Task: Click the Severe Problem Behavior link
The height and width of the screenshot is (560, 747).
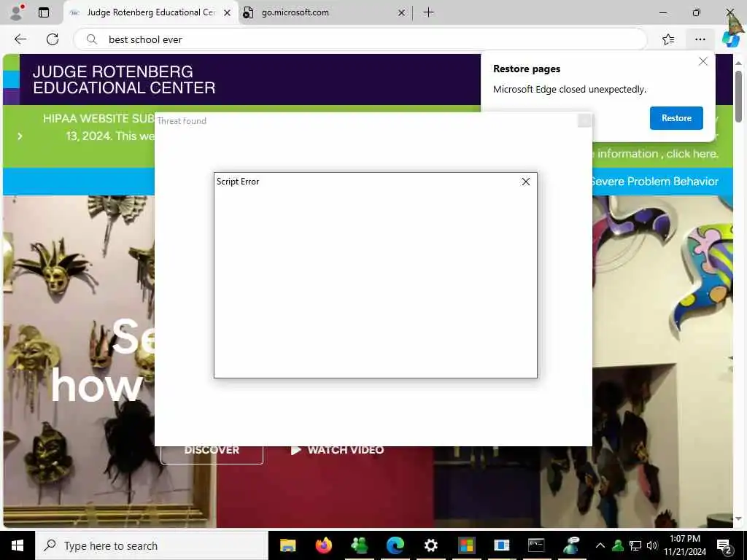Action: click(654, 182)
